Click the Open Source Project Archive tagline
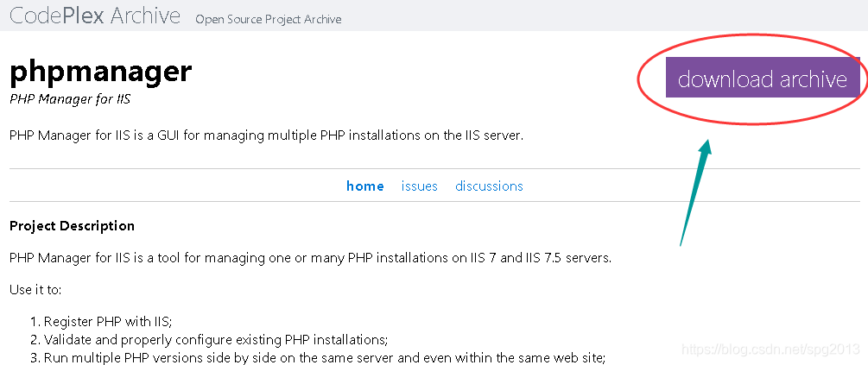The width and height of the screenshot is (868, 365). (x=269, y=19)
